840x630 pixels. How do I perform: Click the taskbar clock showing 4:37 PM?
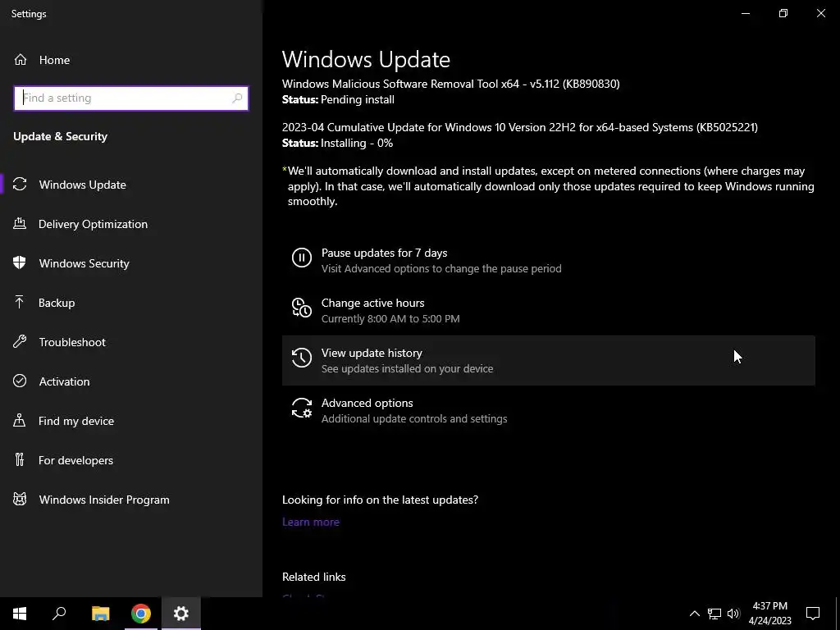pos(769,614)
